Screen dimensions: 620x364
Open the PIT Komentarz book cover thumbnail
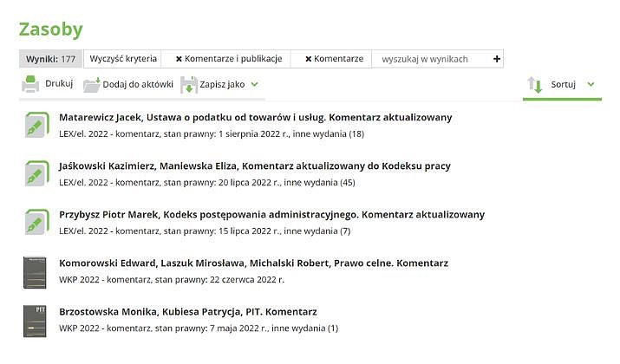click(35, 320)
